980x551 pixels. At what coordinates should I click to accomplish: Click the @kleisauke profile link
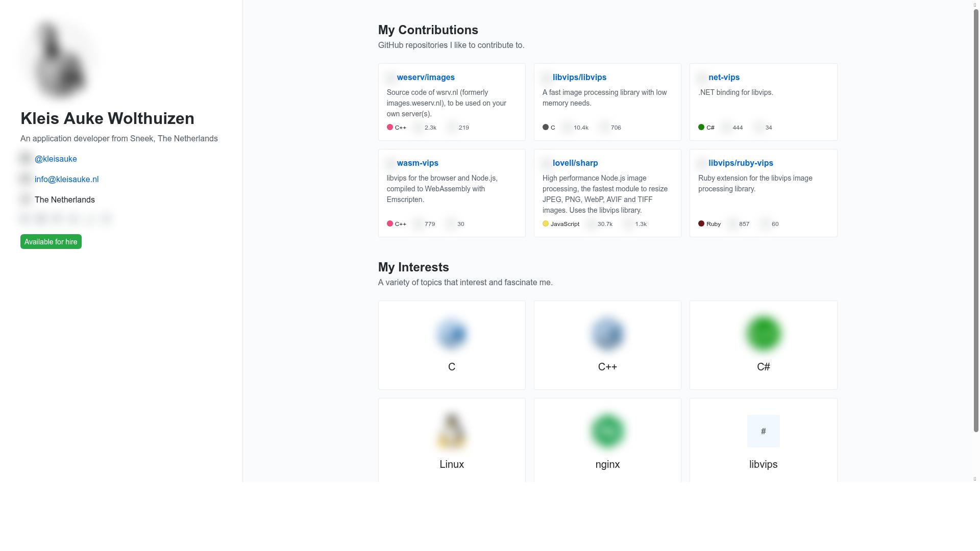56,159
